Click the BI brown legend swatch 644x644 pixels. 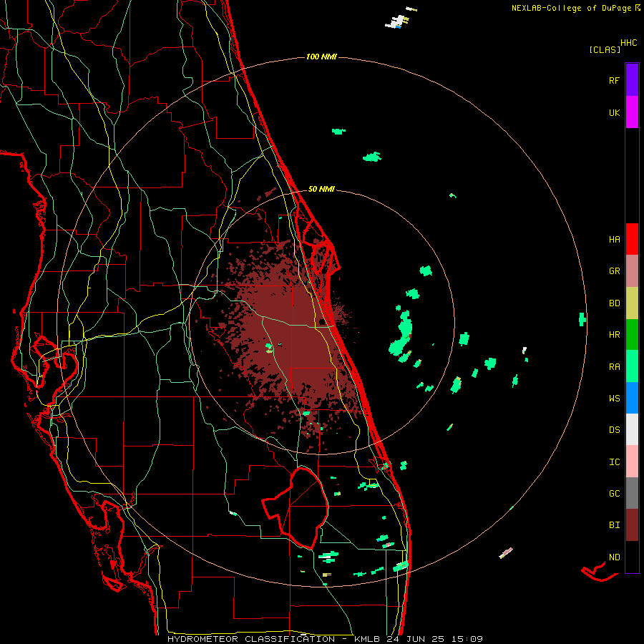(632, 525)
